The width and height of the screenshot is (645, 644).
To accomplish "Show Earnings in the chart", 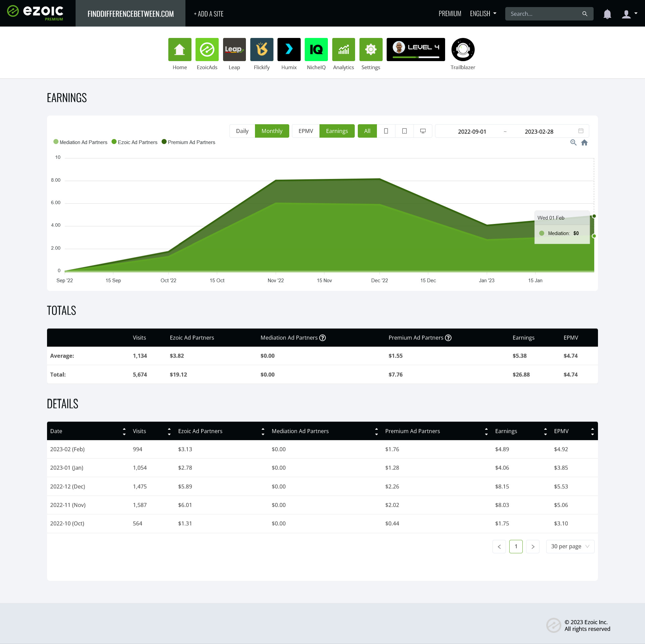I will pyautogui.click(x=337, y=131).
